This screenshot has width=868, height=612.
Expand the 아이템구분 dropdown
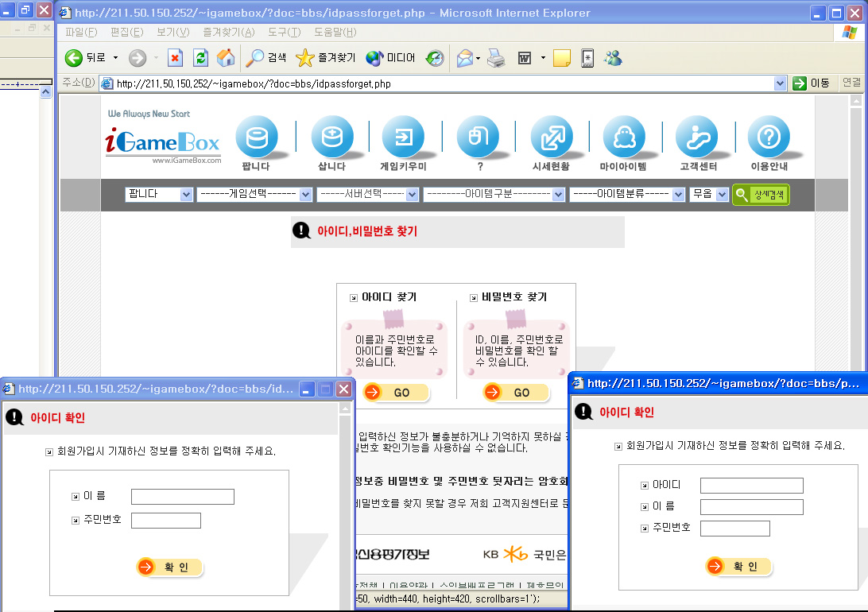pos(494,194)
